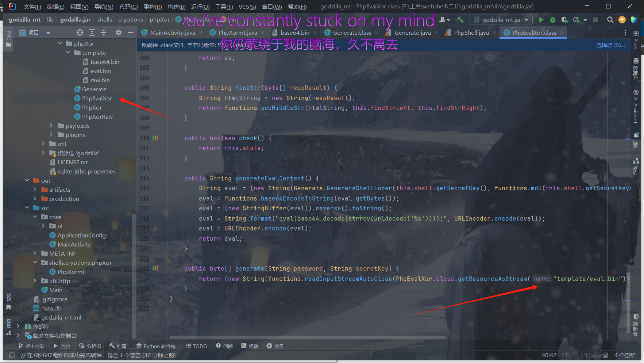The width and height of the screenshot is (644, 363).
Task: Open the File menu
Action: point(32,7)
